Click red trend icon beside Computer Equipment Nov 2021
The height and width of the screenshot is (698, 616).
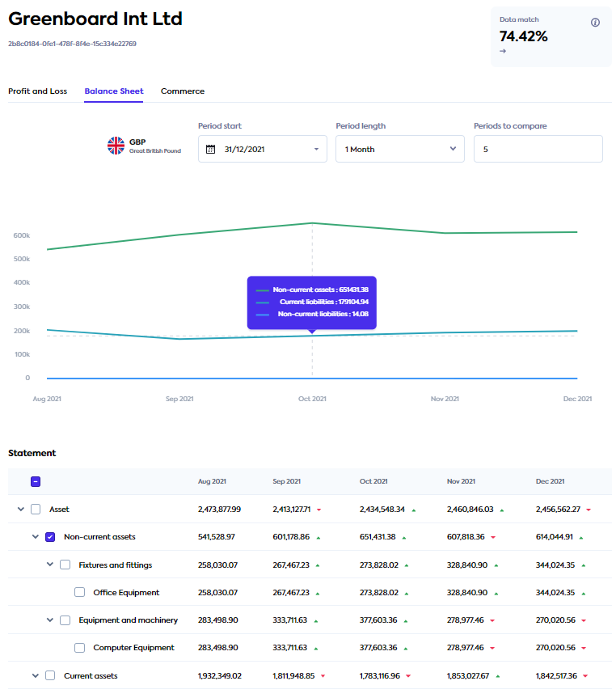pyautogui.click(x=492, y=648)
